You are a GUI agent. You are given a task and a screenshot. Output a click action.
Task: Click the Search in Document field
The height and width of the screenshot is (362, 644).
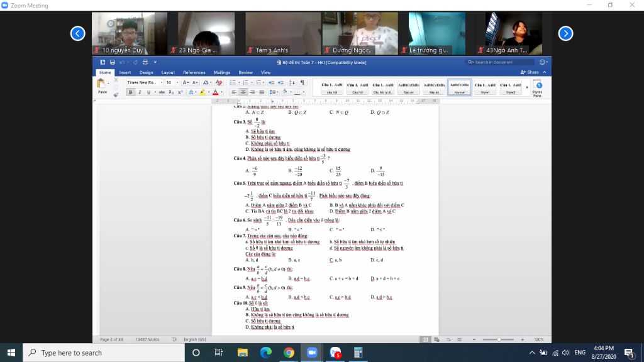point(500,62)
